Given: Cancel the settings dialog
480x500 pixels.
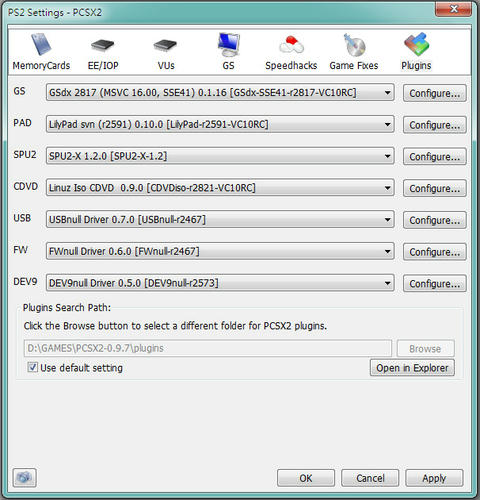Looking at the screenshot, I should (x=370, y=478).
